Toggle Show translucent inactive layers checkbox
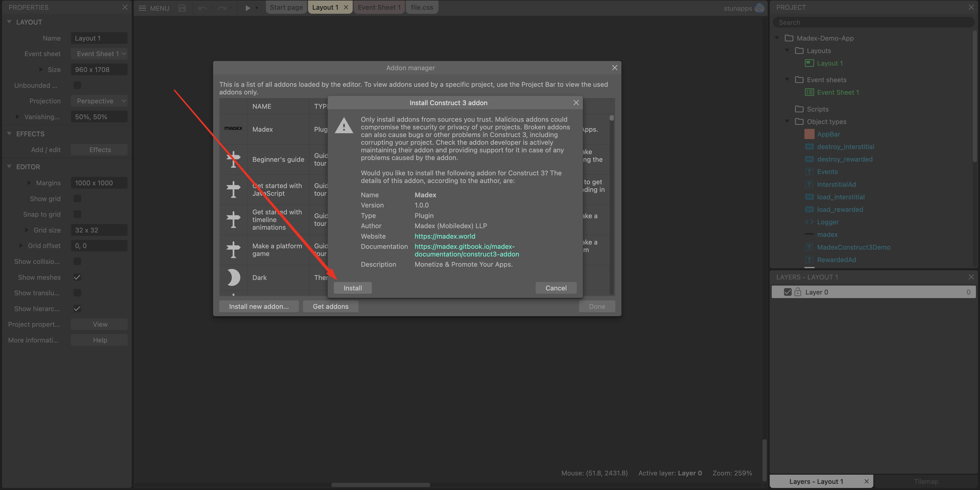 pyautogui.click(x=77, y=293)
